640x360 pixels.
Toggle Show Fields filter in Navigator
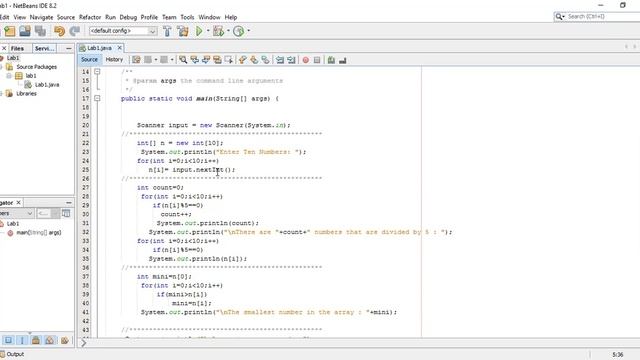click(22, 340)
